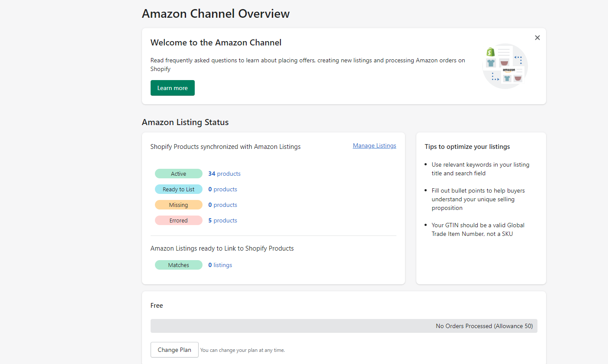Open the Matches 0 listings link
608x364 pixels.
(x=220, y=265)
